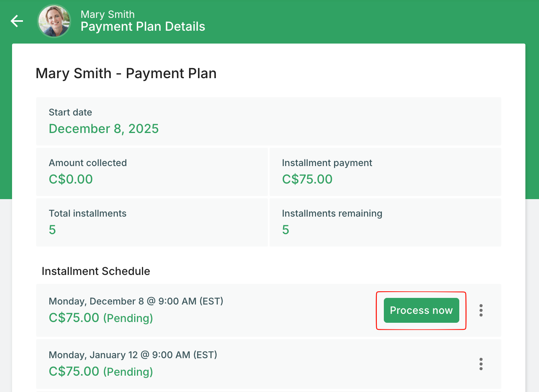The height and width of the screenshot is (392, 539).
Task: Go back using the header arrow
Action: [x=17, y=21]
